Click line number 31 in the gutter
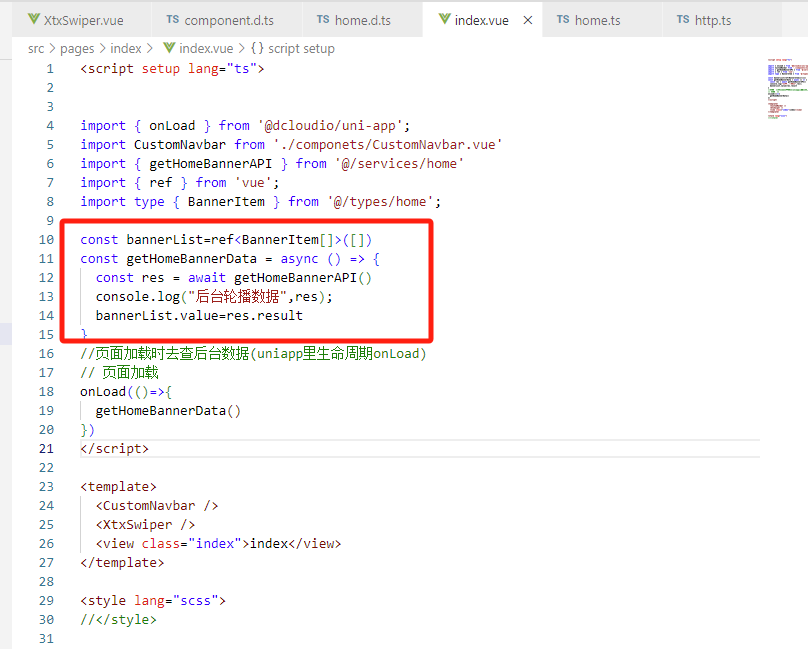This screenshot has width=808, height=649. click(x=46, y=639)
